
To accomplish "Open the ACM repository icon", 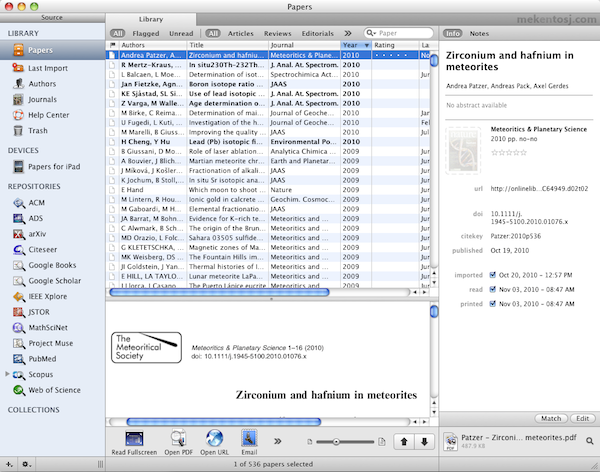I will [19, 203].
